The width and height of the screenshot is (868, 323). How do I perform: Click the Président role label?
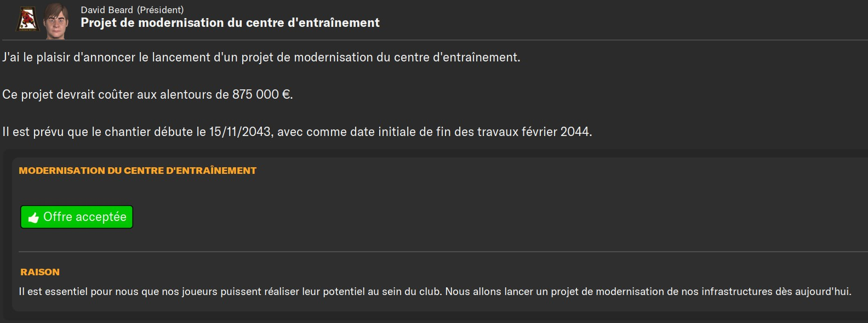click(x=160, y=10)
